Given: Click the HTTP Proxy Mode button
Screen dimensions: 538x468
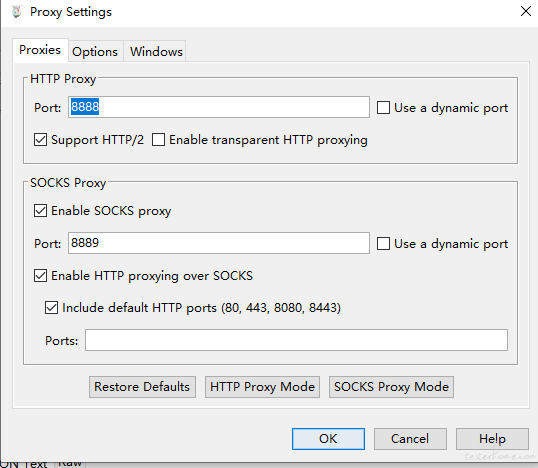Looking at the screenshot, I should 262,387.
